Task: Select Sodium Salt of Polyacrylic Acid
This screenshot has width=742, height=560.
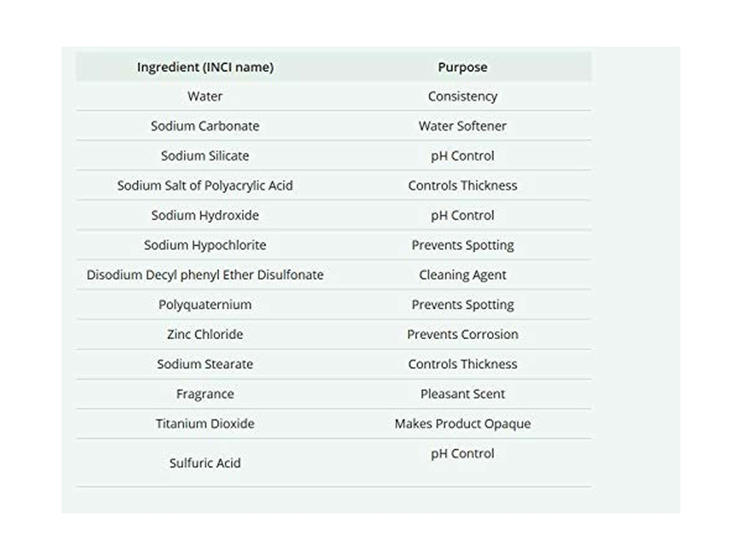Action: tap(205, 185)
